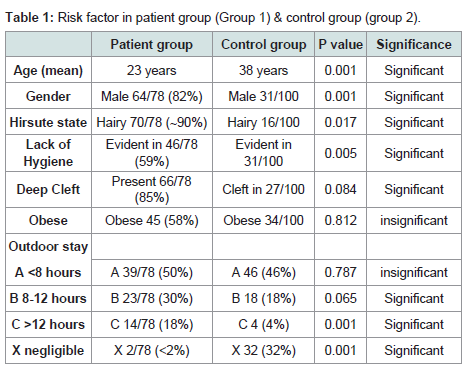This screenshot has height=367, width=465.
Task: Click the P value header cell
Action: tap(340, 44)
